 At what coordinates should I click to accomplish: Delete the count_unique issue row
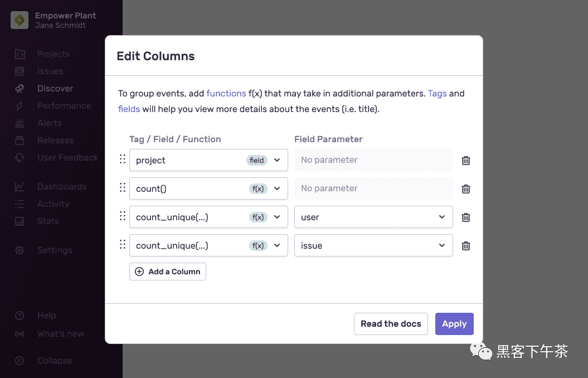click(466, 246)
